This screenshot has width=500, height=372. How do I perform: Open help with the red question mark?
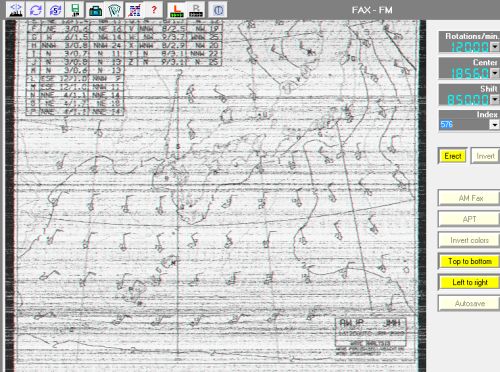coord(154,10)
